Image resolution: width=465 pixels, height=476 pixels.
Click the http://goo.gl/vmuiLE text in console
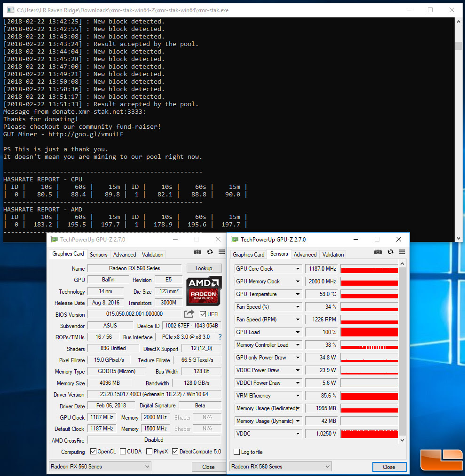tap(86, 134)
